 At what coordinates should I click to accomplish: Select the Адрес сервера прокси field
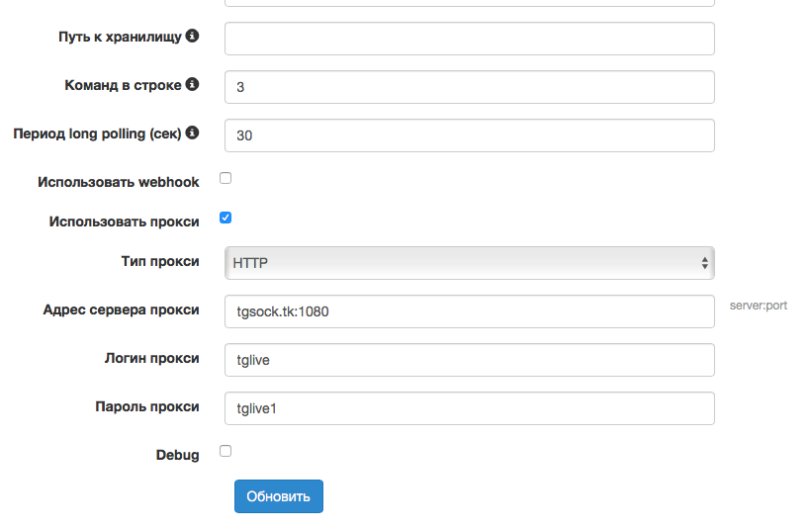(469, 310)
